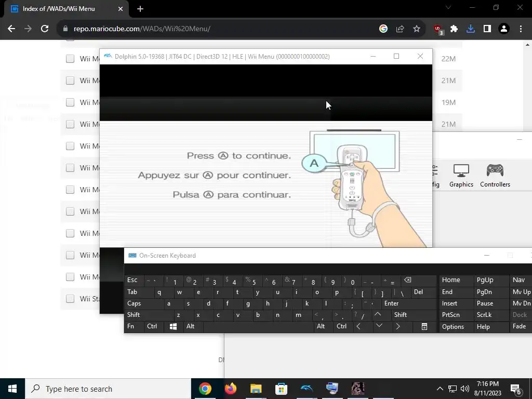Click the Mv Up key on keyboard

coord(521,292)
